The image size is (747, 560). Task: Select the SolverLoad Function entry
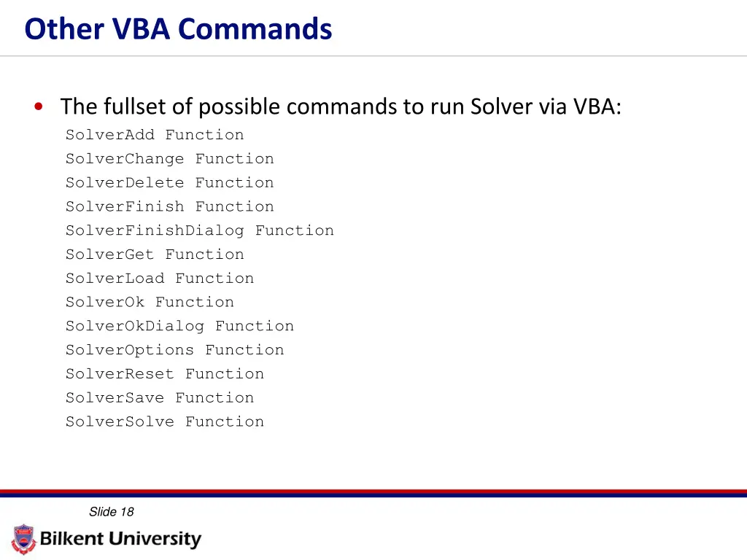[x=160, y=279]
